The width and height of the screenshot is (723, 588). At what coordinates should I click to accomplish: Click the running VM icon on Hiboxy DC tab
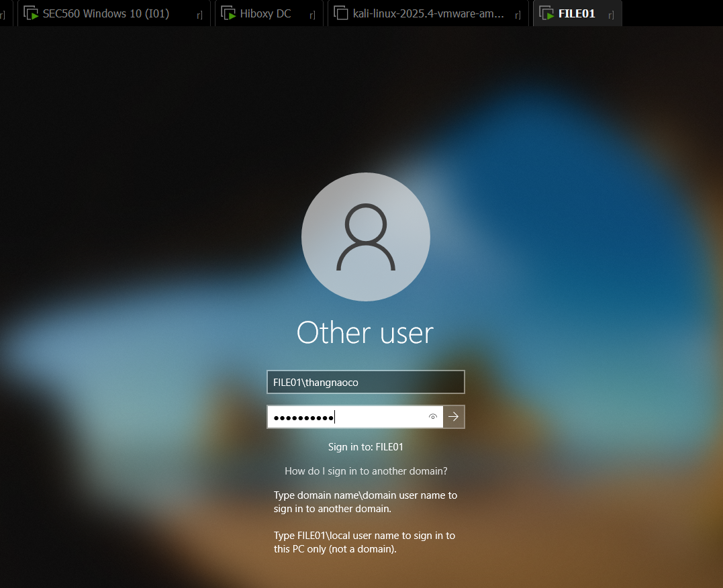pyautogui.click(x=228, y=13)
